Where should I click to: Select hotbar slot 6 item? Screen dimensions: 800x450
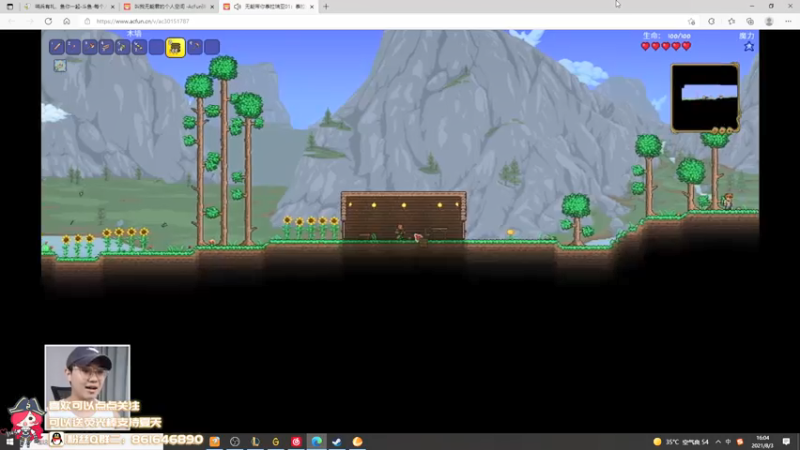139,47
